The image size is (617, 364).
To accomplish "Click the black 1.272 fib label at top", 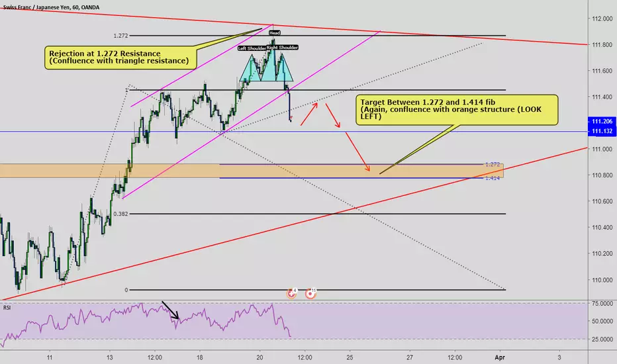I will pyautogui.click(x=120, y=36).
